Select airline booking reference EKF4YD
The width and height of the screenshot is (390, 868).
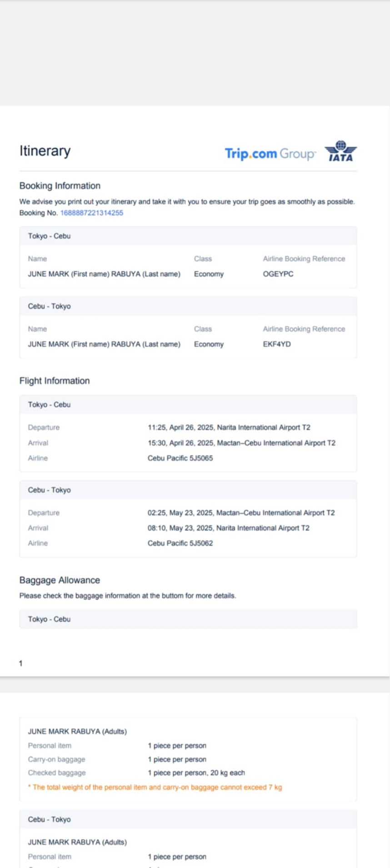pyautogui.click(x=276, y=344)
